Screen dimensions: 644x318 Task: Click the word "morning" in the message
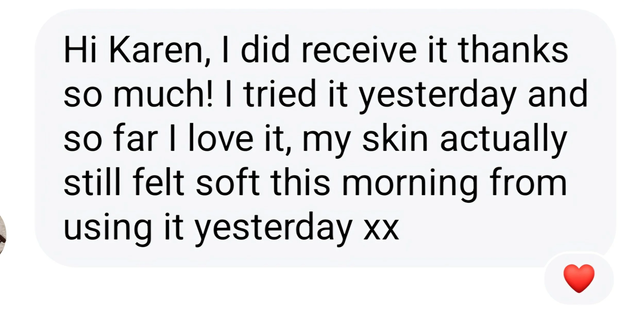409,184
